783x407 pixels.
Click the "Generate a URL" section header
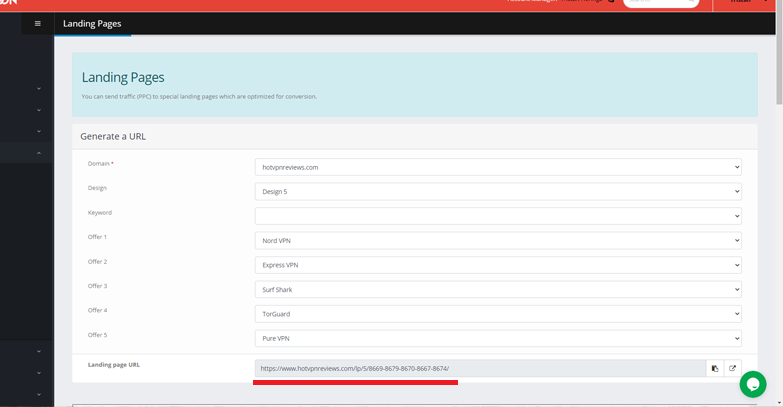[113, 136]
